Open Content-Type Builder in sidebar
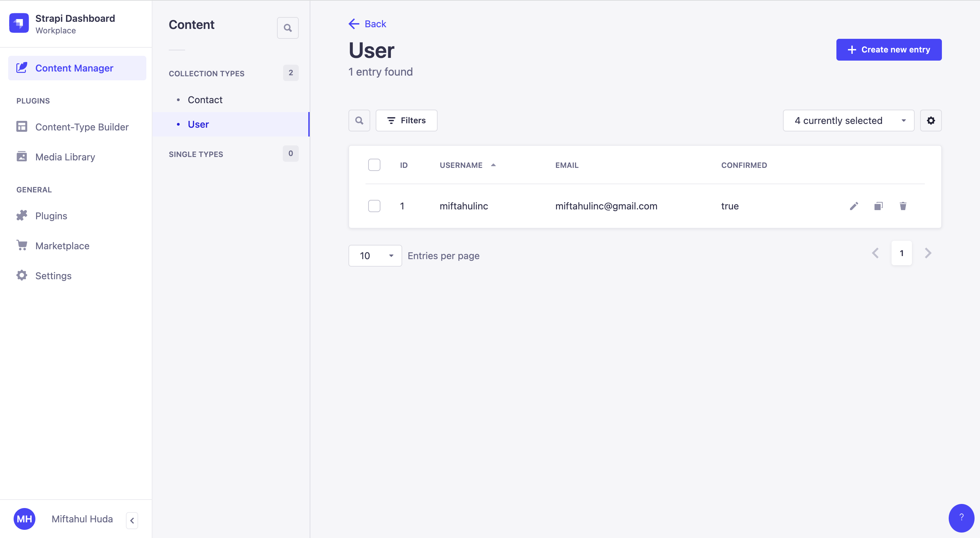The image size is (980, 538). [x=82, y=127]
